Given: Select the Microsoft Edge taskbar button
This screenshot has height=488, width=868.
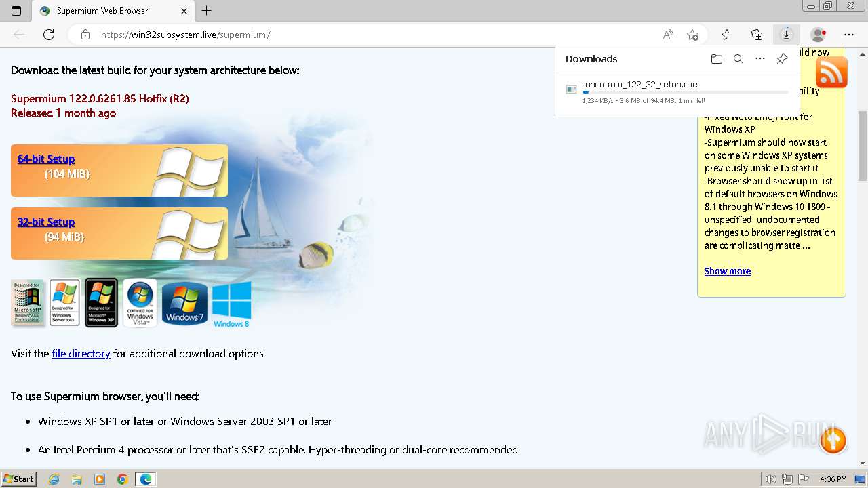Looking at the screenshot, I should coord(146,479).
